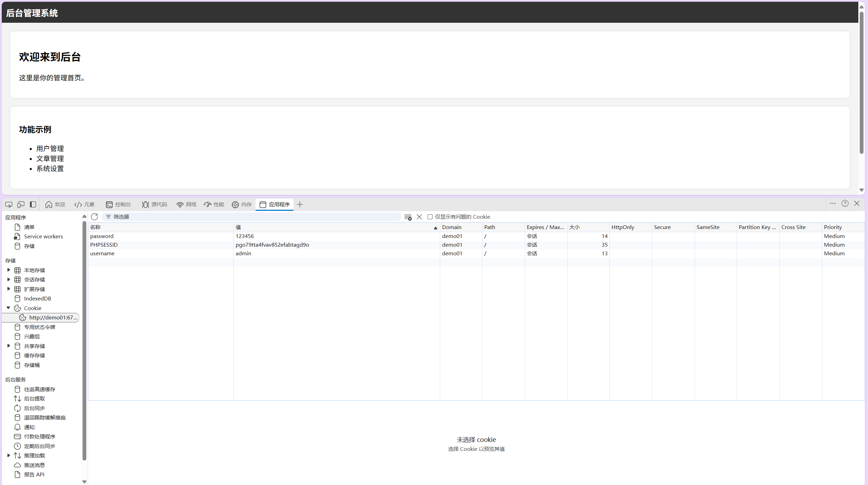Screen dimensions: 868x485
Task: Click the inspect element picker icon
Action: [x=9, y=205]
